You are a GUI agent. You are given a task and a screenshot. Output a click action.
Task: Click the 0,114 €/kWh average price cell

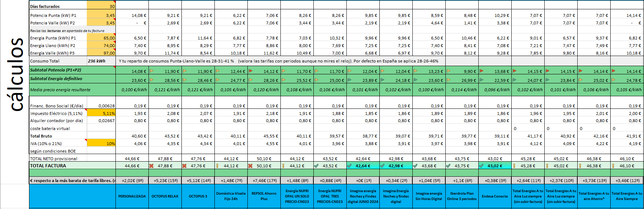pyautogui.click(x=462, y=89)
